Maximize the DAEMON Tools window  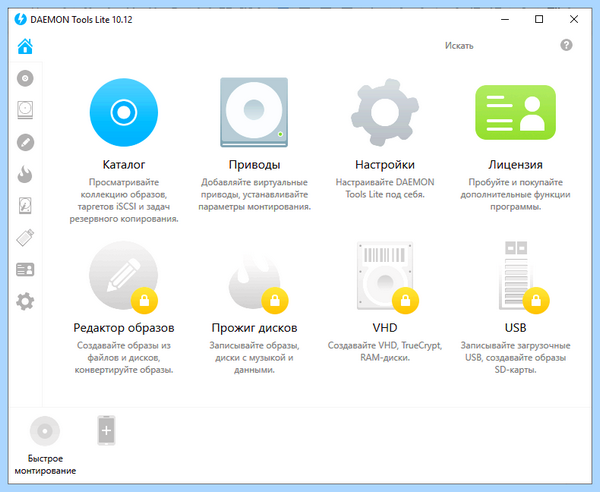(539, 19)
